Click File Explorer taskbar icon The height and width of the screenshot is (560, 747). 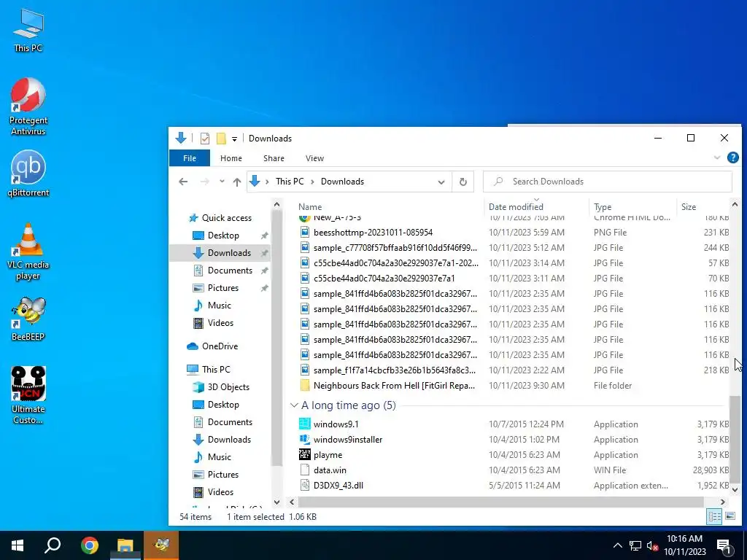[x=125, y=545]
